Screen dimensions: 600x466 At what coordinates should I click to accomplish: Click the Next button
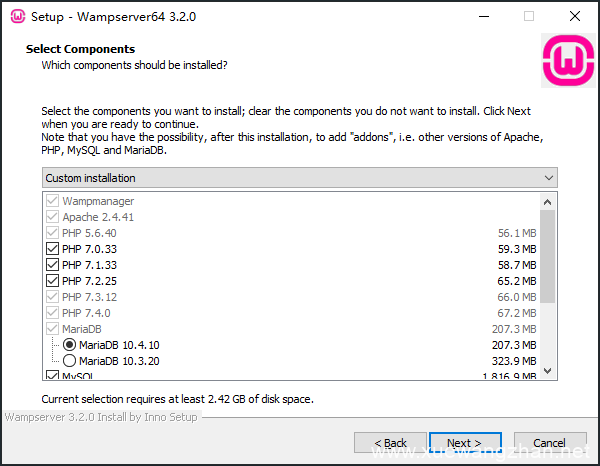[464, 443]
